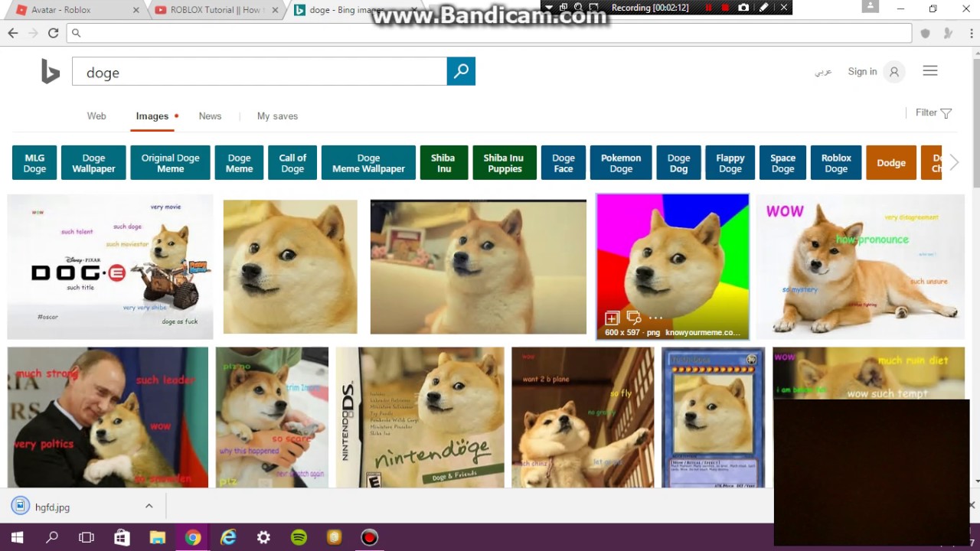The height and width of the screenshot is (551, 980).
Task: Select the Shiba Inu Puppies chip
Action: tap(504, 163)
